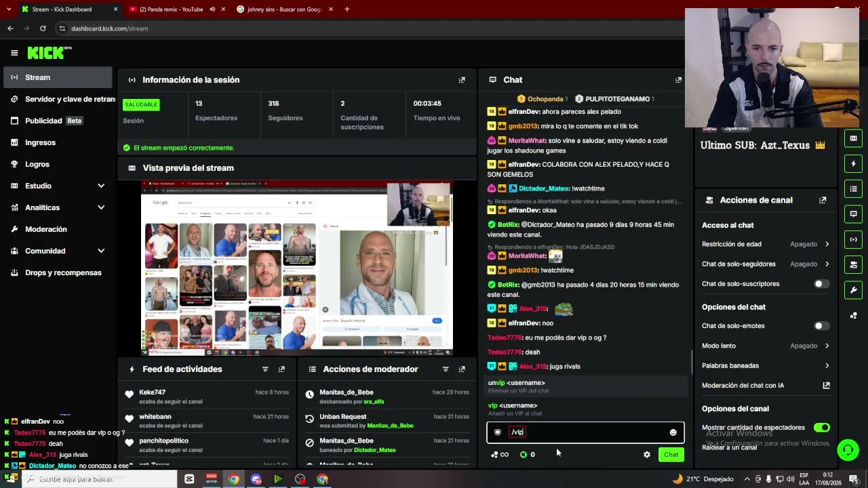Open Logros in the sidebar
Viewport: 868px width, 488px height.
pyautogui.click(x=58, y=164)
